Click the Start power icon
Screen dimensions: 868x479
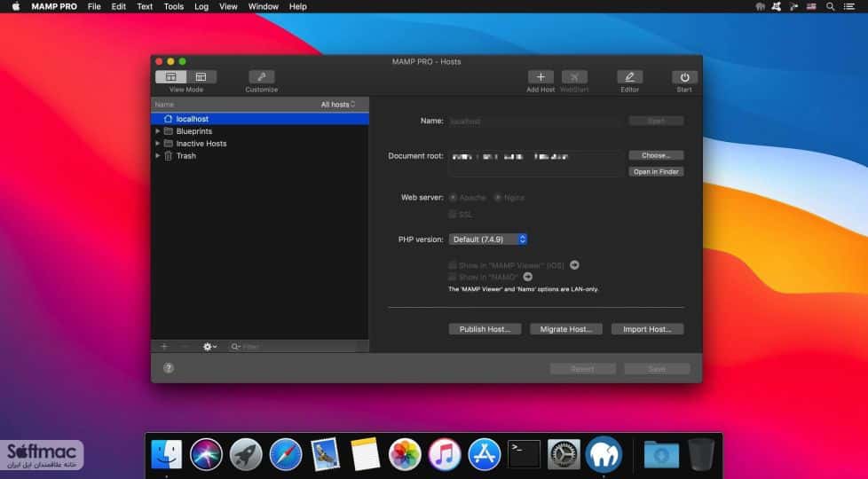(684, 77)
